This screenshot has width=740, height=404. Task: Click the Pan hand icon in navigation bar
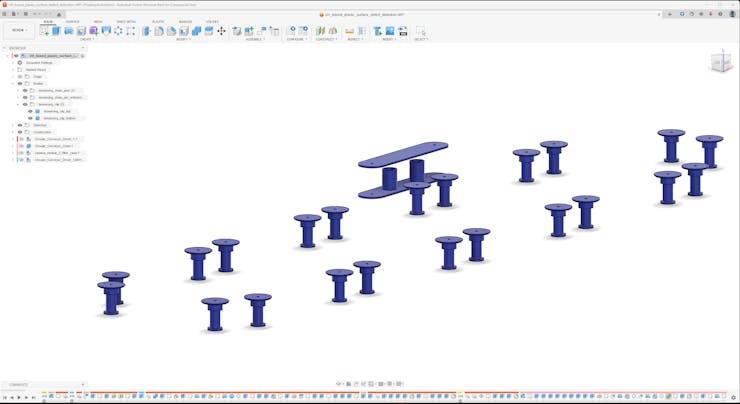pyautogui.click(x=356, y=384)
